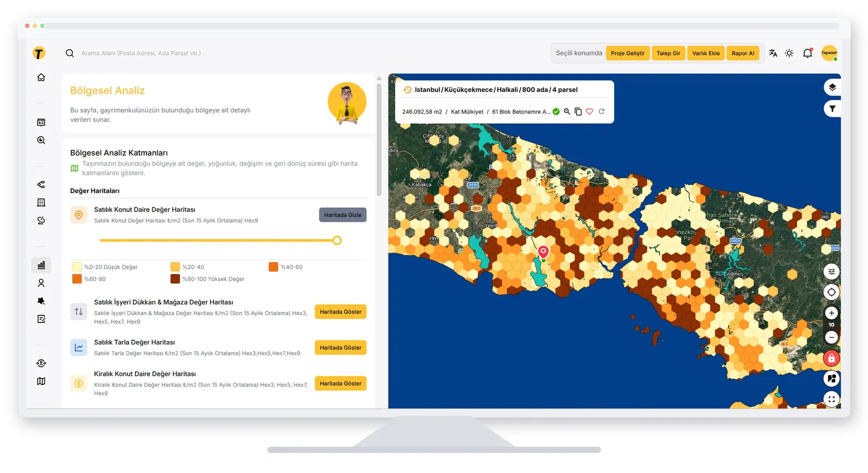Viewport: 868px width, 473px height.
Task: Click the Tapusor T logo
Action: [39, 53]
